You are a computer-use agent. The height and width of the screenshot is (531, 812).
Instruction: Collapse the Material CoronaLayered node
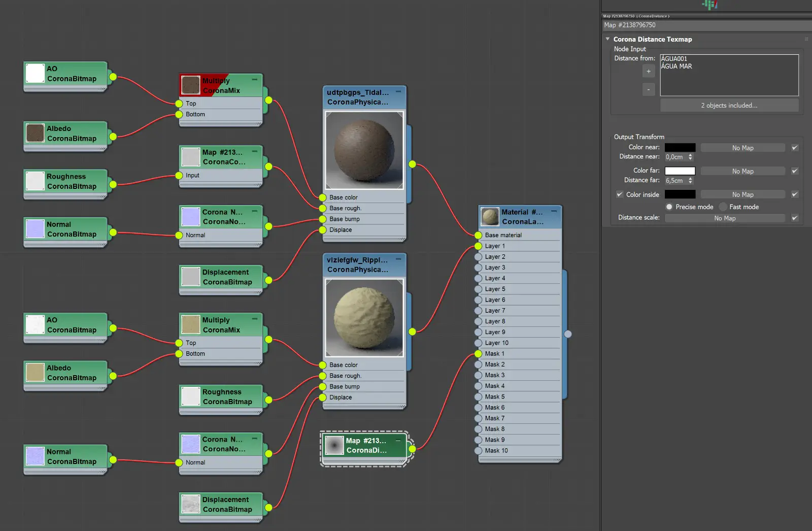555,211
